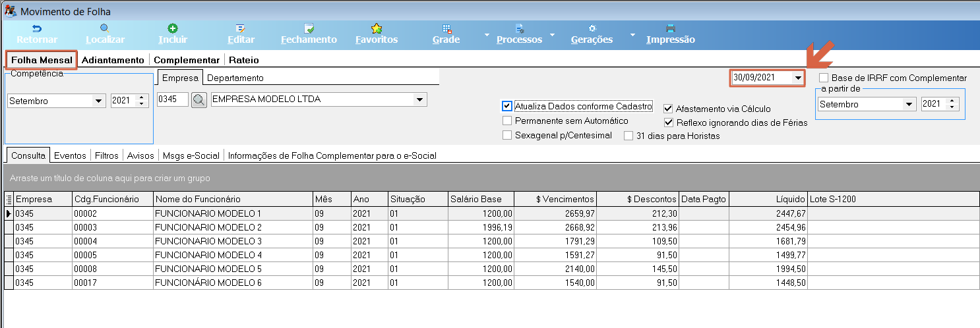Enable 31 dias para Horistas checkbox

(x=628, y=136)
